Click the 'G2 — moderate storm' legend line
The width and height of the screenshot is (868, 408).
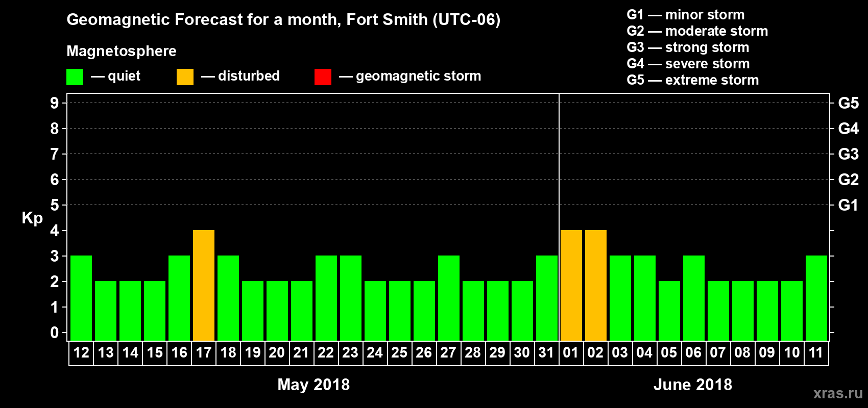coord(697,31)
